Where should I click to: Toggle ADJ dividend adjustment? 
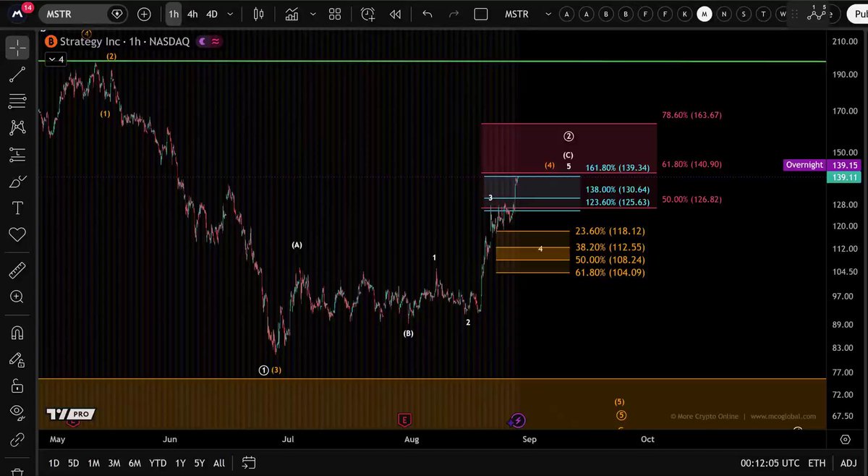point(848,463)
